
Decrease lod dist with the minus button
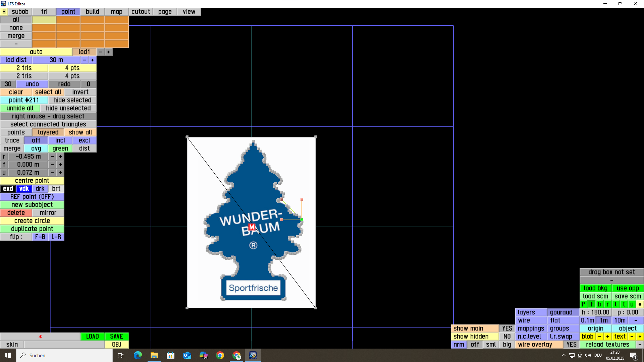coord(85,60)
